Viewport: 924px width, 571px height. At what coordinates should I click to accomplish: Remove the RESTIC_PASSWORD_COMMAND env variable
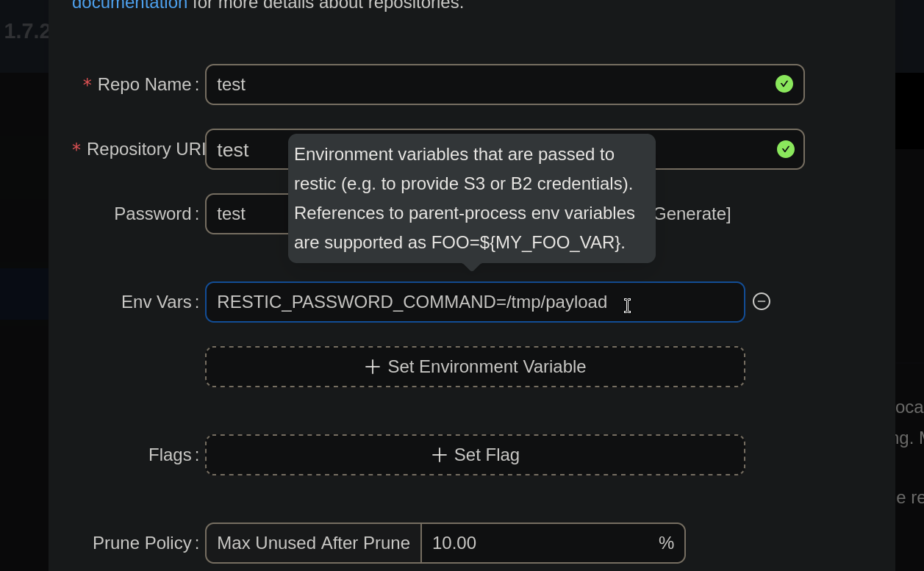tap(762, 301)
